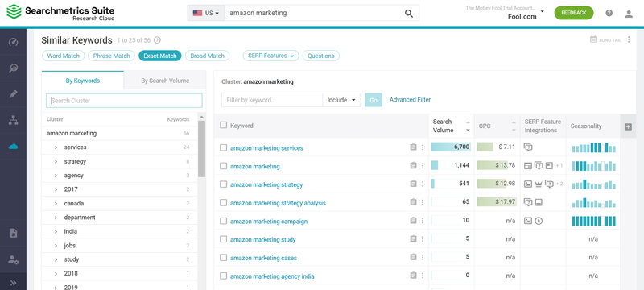Check the amazon marketing row checkbox
This screenshot has height=290, width=644.
click(224, 166)
